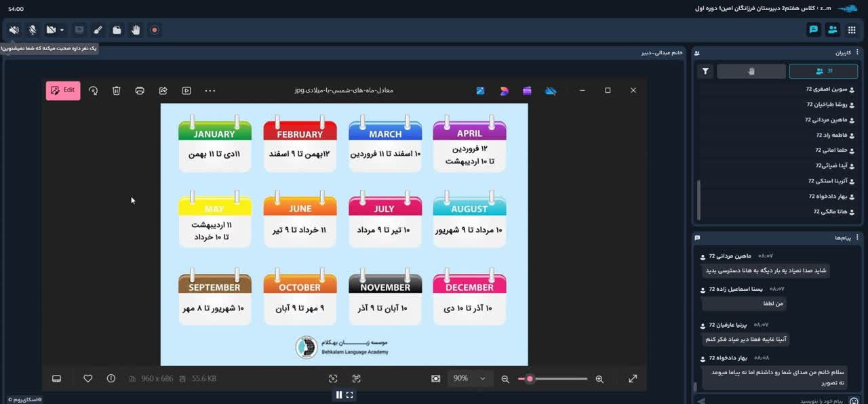Click the red record button
868x404 pixels.
pyautogui.click(x=155, y=30)
